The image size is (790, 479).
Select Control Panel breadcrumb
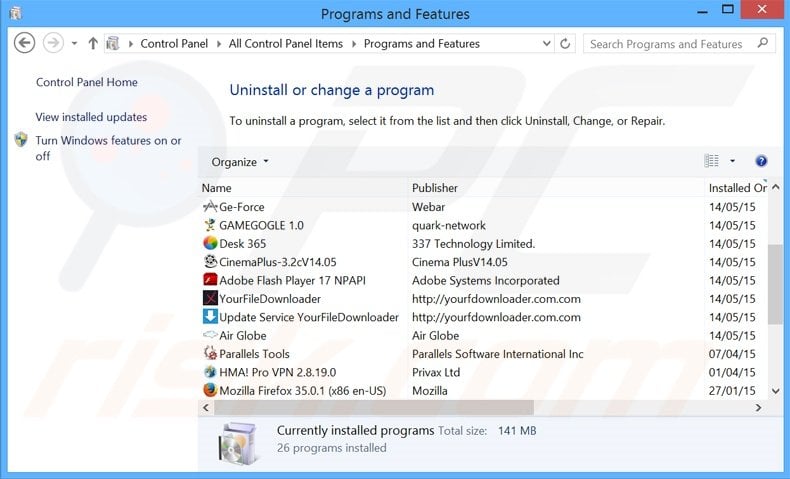point(174,44)
